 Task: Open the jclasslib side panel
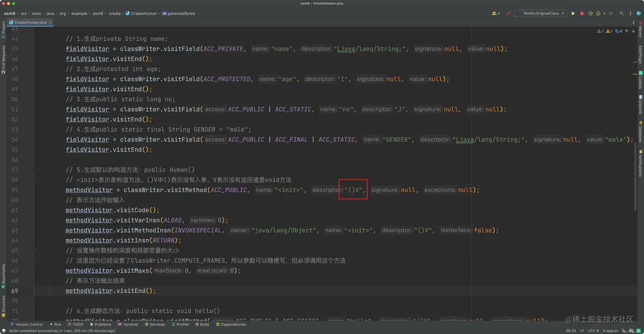640,105
